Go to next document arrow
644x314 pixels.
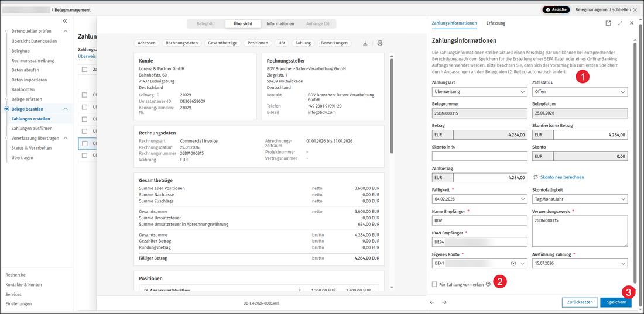pos(444,302)
